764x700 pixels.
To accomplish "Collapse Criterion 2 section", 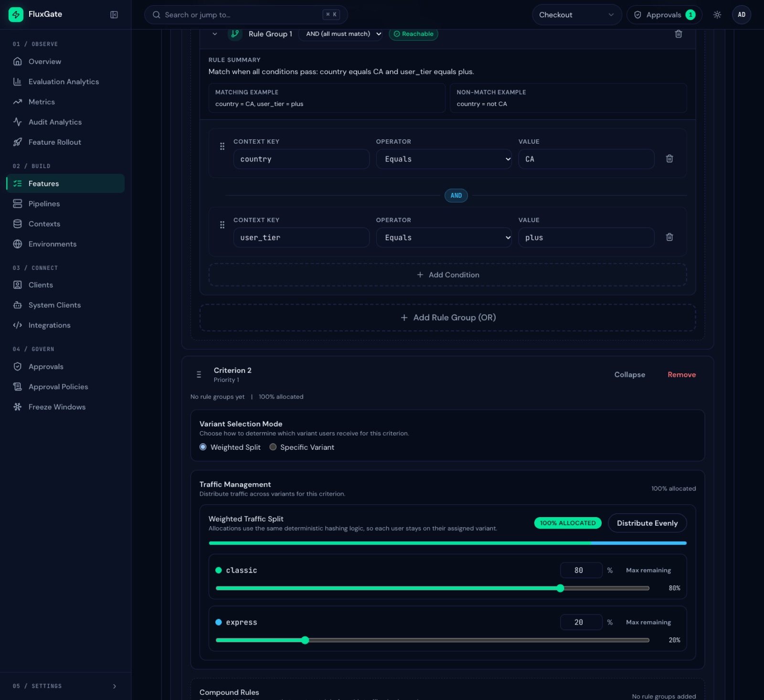I will pos(629,375).
